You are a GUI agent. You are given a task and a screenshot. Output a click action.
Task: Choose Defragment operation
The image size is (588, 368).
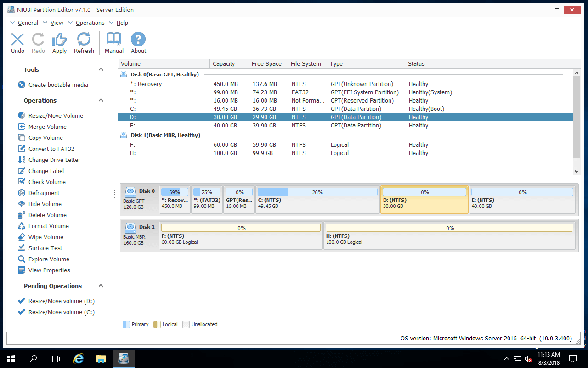pyautogui.click(x=39, y=193)
